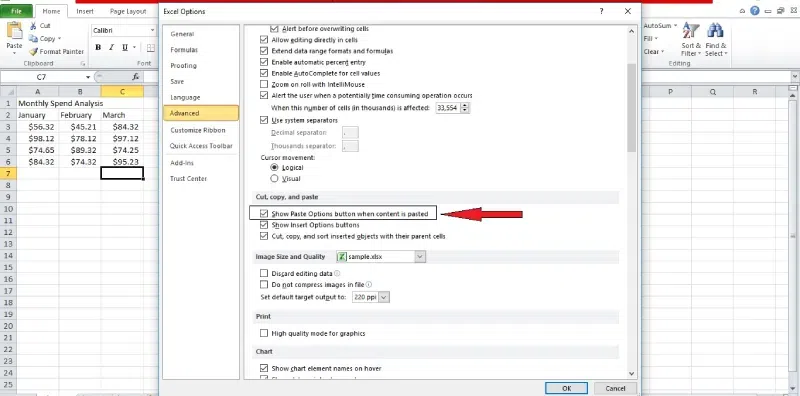Image resolution: width=800 pixels, height=396 pixels.
Task: Select Add-Ins category in options list
Action: [201, 163]
